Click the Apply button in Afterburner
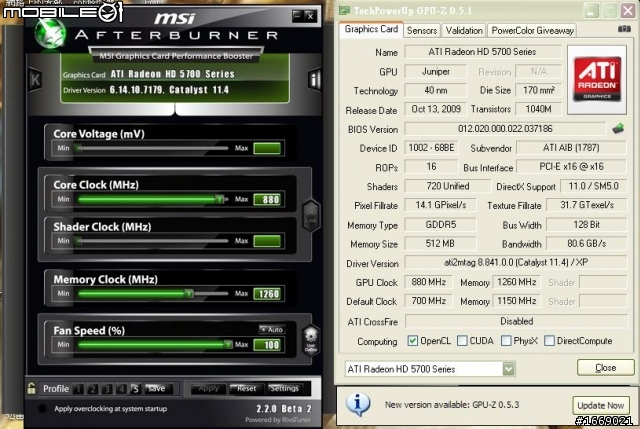Screen dimensions: 640x429 tap(209, 389)
